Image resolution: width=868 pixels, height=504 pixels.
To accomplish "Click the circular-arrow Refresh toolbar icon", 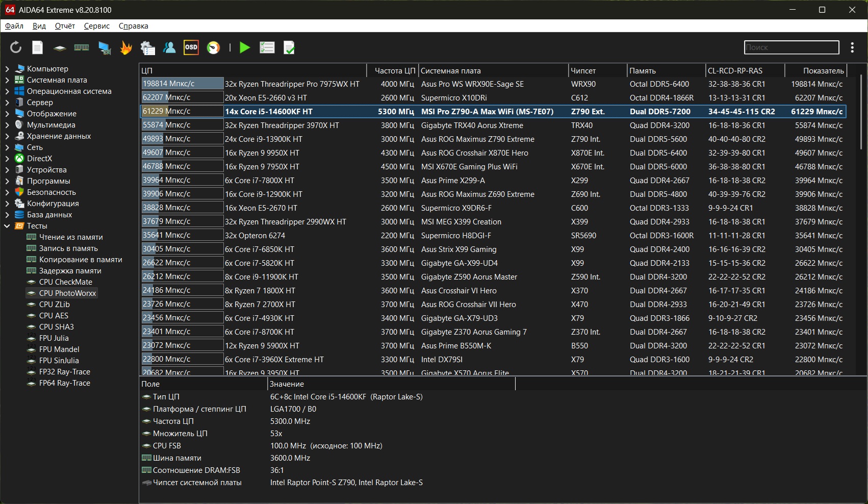I will (16, 47).
